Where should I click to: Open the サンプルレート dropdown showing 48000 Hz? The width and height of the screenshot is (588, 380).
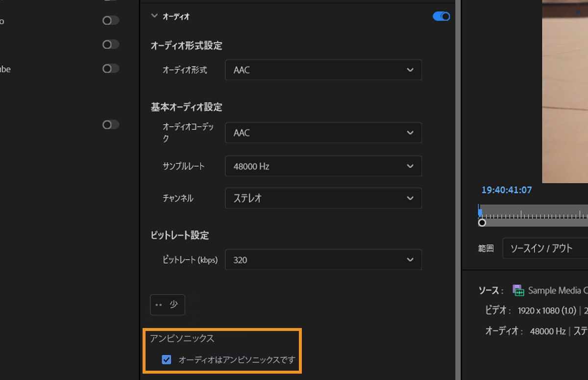click(x=323, y=166)
